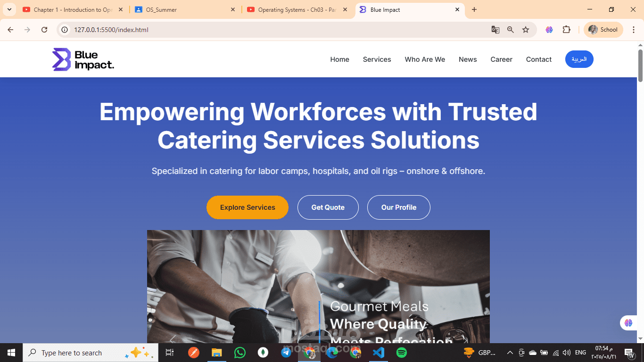The image size is (644, 362).
Task: Click the Get Quote button
Action: [x=328, y=207]
